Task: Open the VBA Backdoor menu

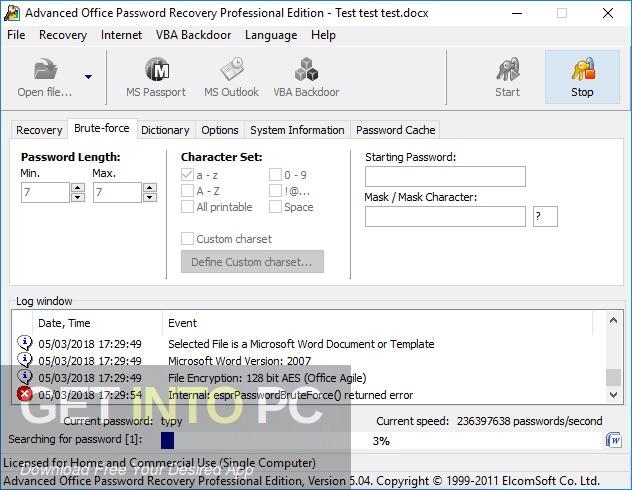Action: [193, 35]
